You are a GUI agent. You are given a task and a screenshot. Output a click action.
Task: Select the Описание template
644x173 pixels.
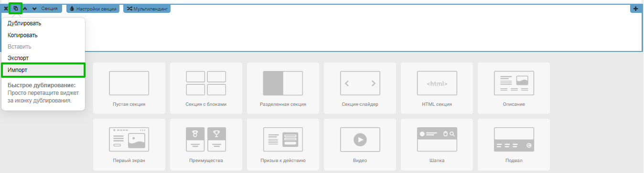(x=514, y=88)
